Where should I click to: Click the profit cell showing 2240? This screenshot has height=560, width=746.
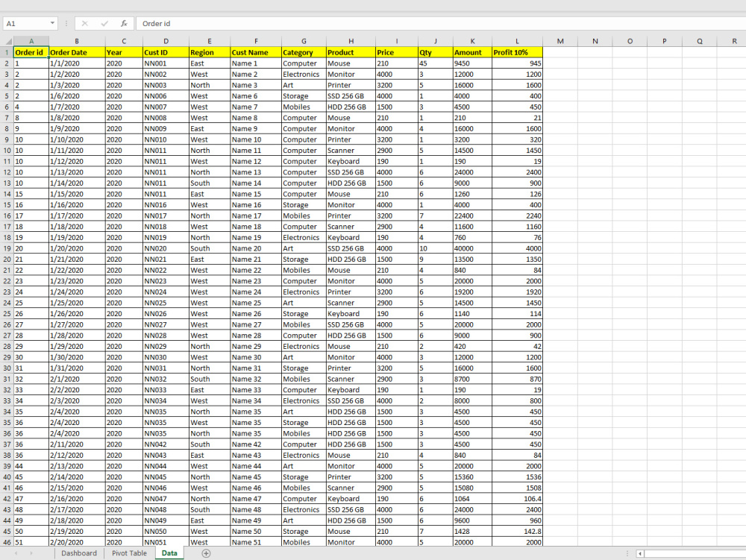[x=517, y=215]
